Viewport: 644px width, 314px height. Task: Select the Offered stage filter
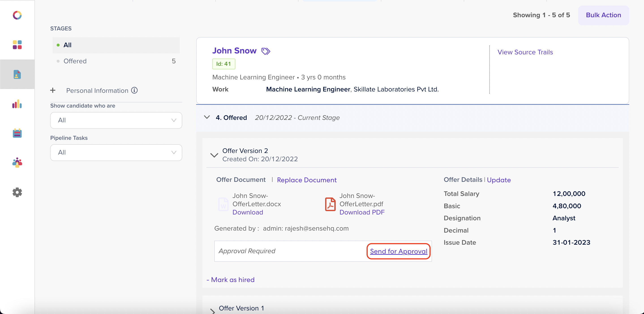75,61
